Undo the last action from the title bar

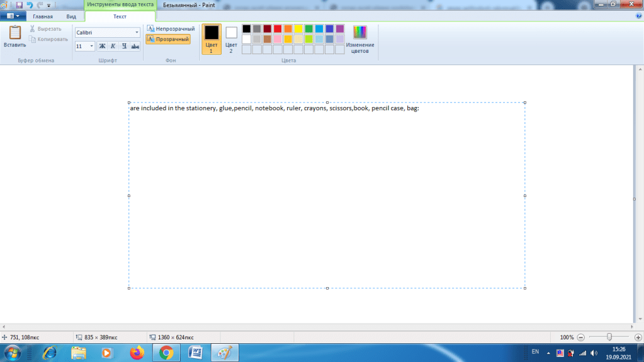[x=30, y=4]
